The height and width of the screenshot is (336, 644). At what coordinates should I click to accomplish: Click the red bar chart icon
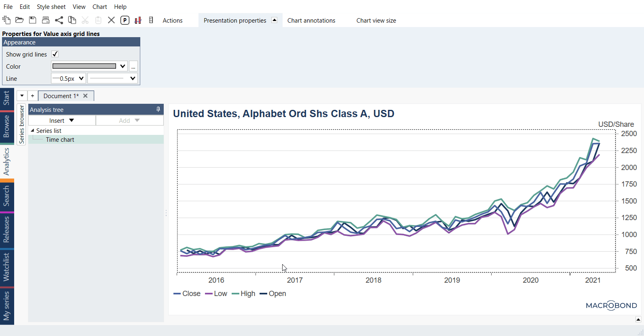click(x=138, y=20)
